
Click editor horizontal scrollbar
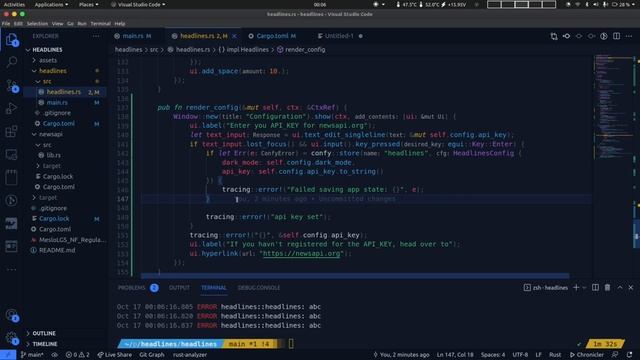[x=355, y=276]
